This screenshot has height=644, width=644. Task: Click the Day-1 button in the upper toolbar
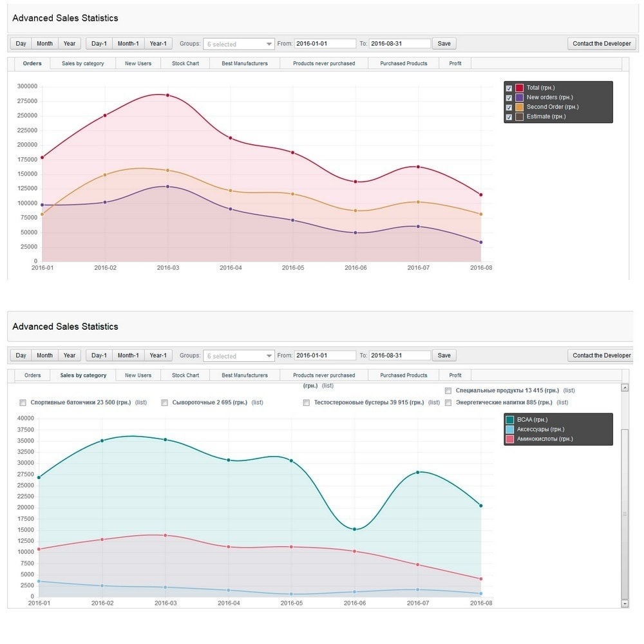[99, 44]
